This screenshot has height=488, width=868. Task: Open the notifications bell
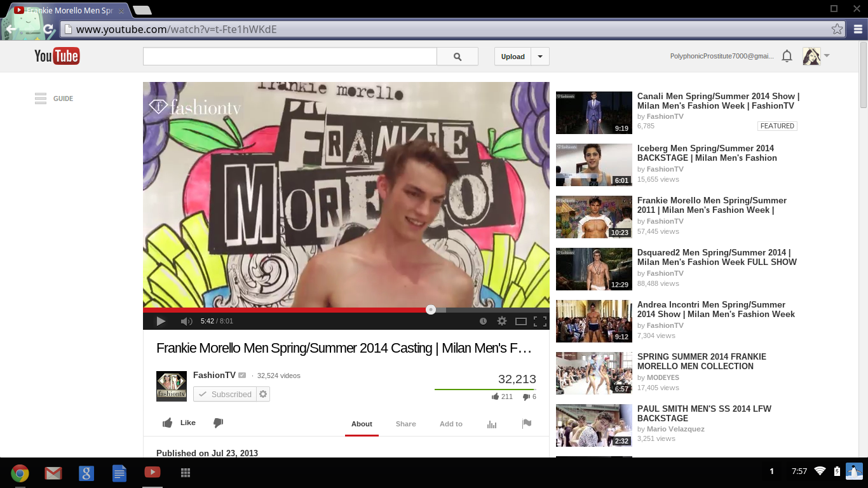[x=787, y=57]
